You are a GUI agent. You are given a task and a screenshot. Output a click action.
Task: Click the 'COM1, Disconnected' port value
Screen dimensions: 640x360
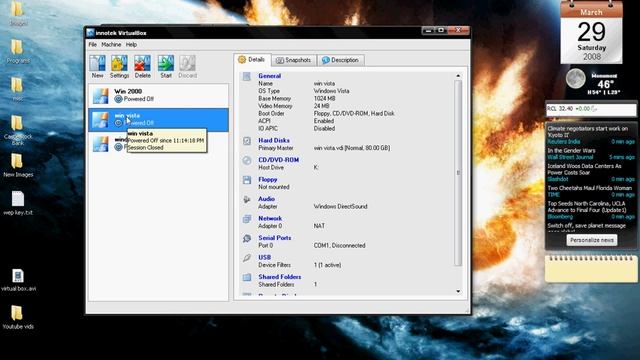339,246
